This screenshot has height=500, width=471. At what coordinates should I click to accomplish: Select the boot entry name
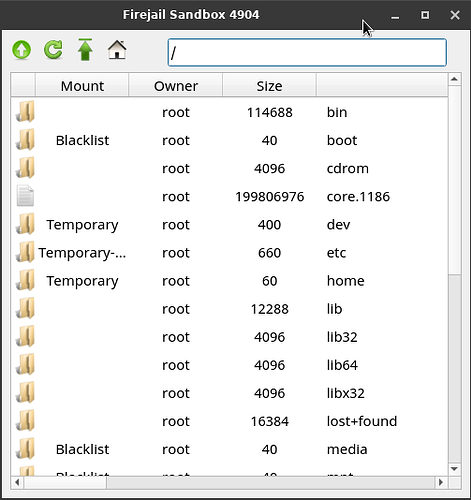click(342, 140)
